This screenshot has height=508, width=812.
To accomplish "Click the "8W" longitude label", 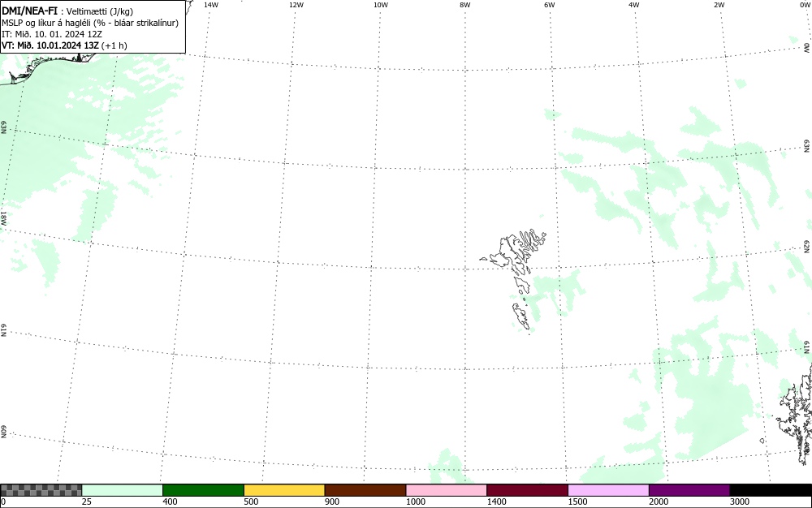I will (x=465, y=5).
